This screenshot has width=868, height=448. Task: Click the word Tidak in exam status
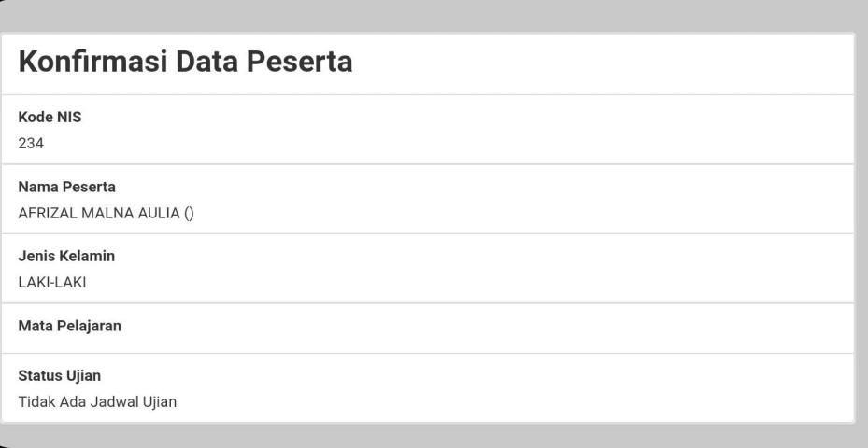tap(36, 402)
